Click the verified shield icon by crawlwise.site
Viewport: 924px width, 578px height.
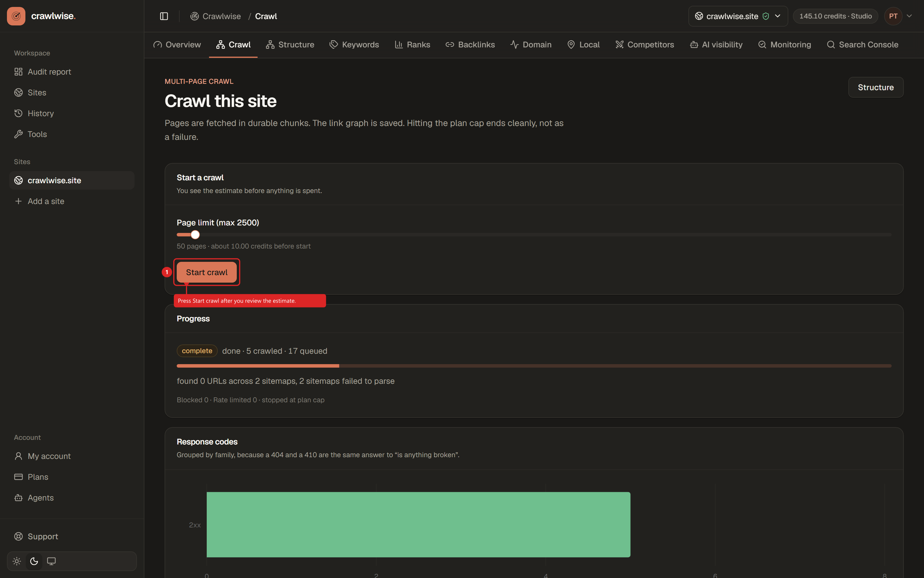[x=765, y=16]
